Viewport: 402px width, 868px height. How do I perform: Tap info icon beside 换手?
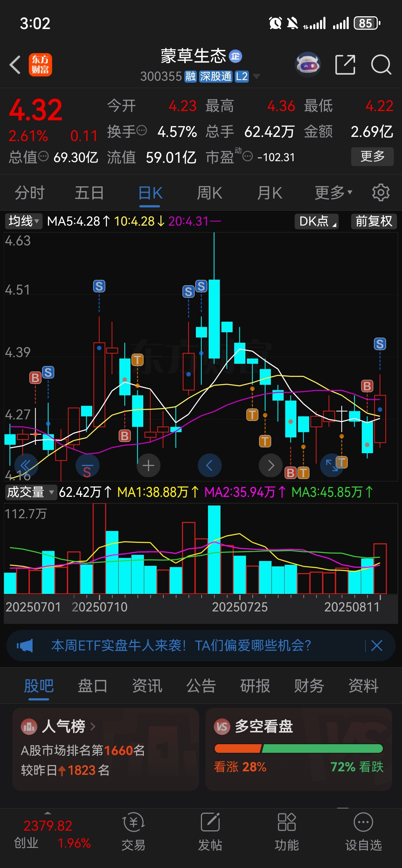142,130
